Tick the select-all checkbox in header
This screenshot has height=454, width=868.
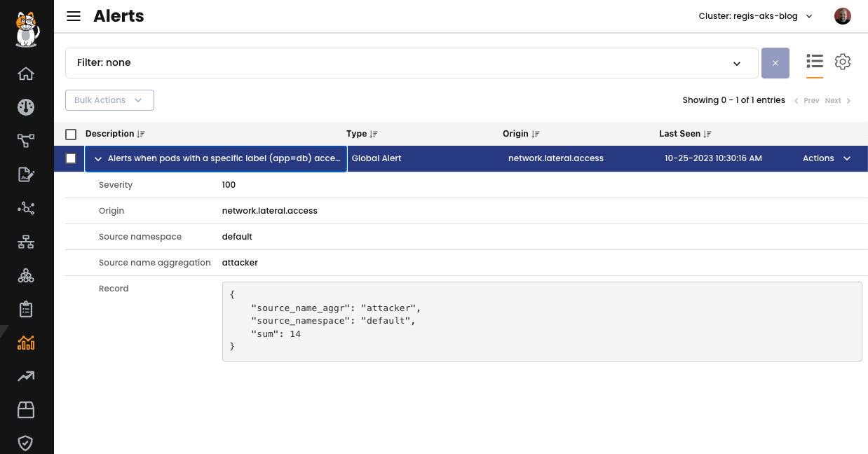coord(71,135)
